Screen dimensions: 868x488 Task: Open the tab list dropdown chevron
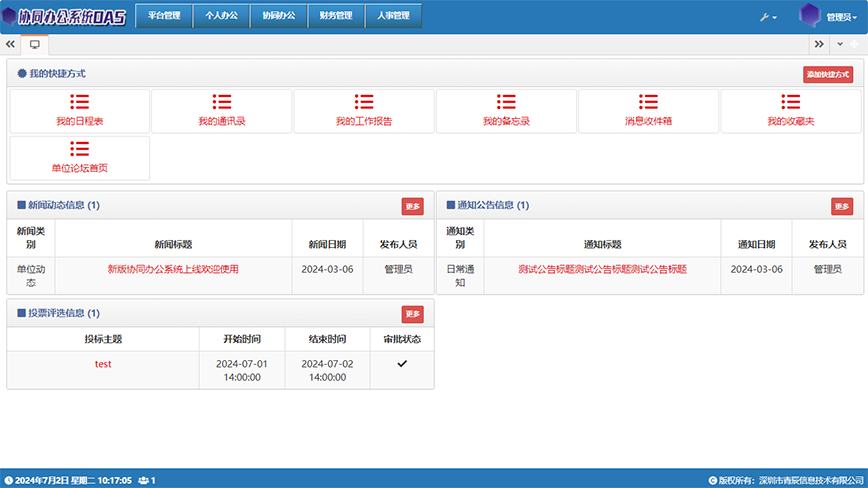click(x=840, y=44)
